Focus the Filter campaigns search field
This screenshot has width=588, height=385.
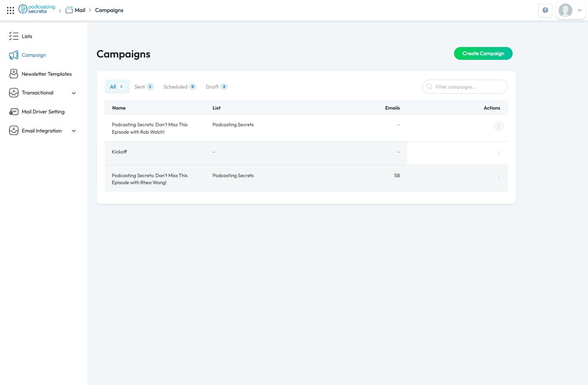468,87
